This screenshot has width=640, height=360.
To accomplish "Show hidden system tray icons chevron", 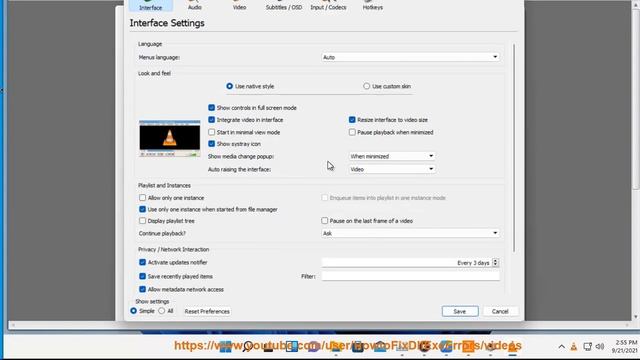I will coord(562,347).
